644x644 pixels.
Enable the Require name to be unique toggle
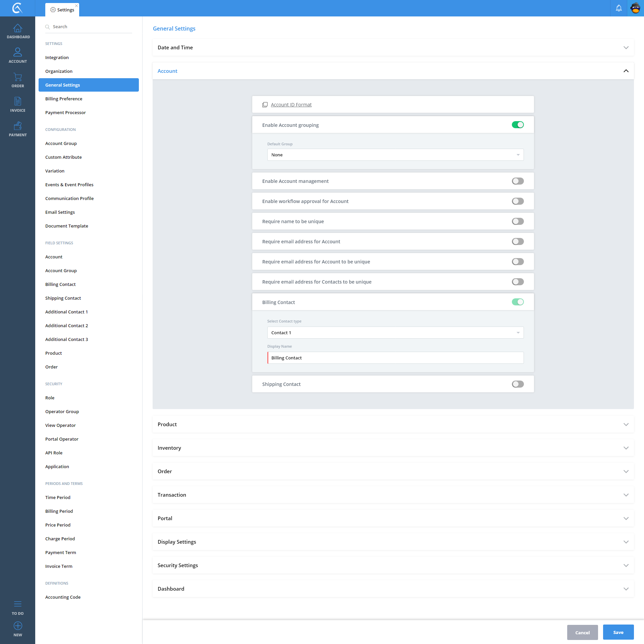point(518,221)
